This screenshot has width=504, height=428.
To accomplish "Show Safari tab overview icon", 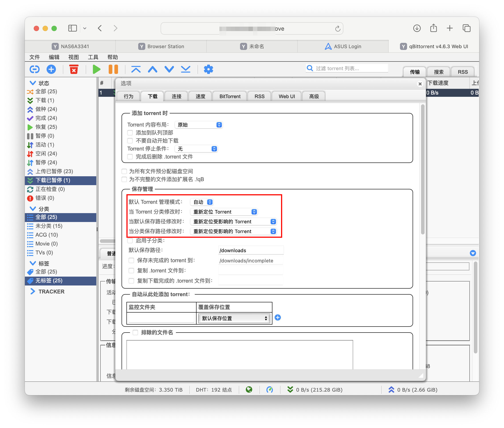I will coord(467,28).
